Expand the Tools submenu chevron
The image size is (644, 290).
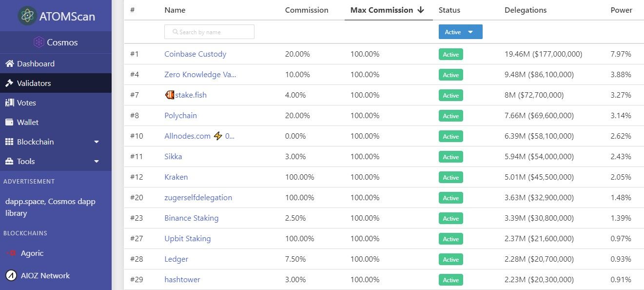[97, 161]
